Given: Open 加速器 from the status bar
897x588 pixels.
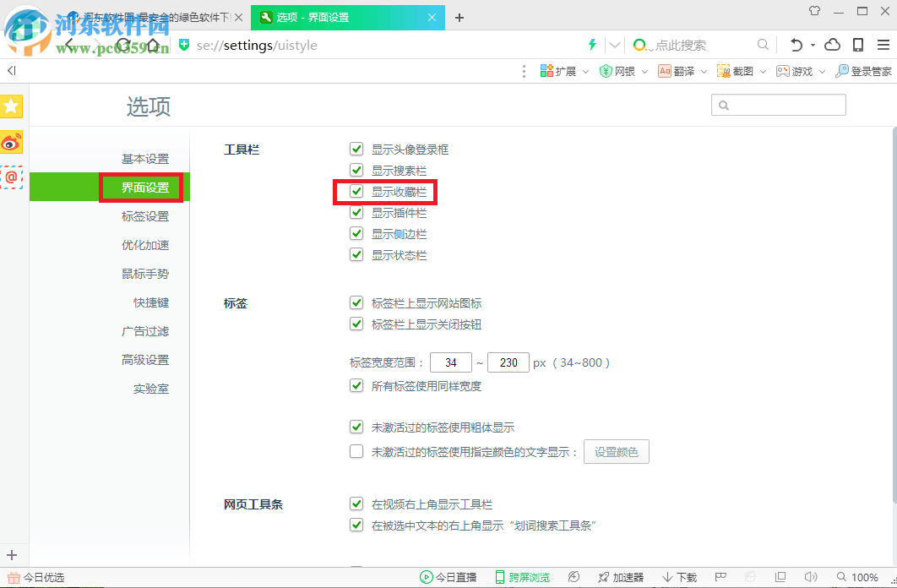Looking at the screenshot, I should (x=622, y=577).
